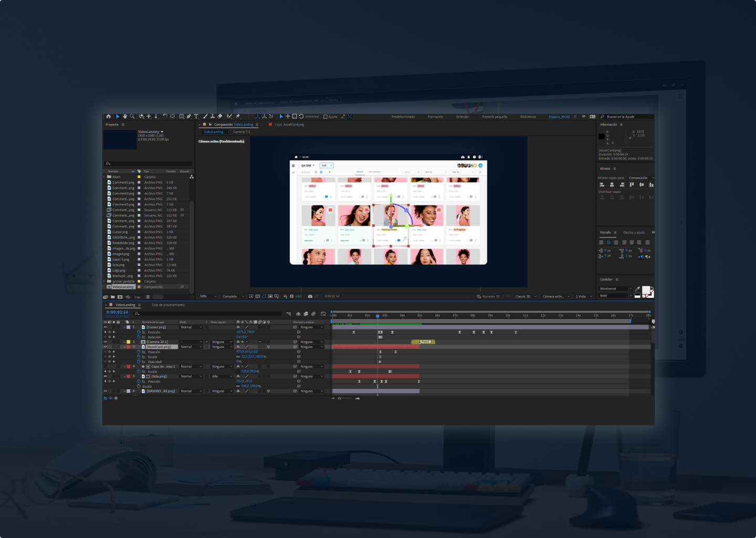Viewport: 756px width, 538px height.
Task: Hide the Cursor.png layer with its eye icon
Action: point(105,327)
